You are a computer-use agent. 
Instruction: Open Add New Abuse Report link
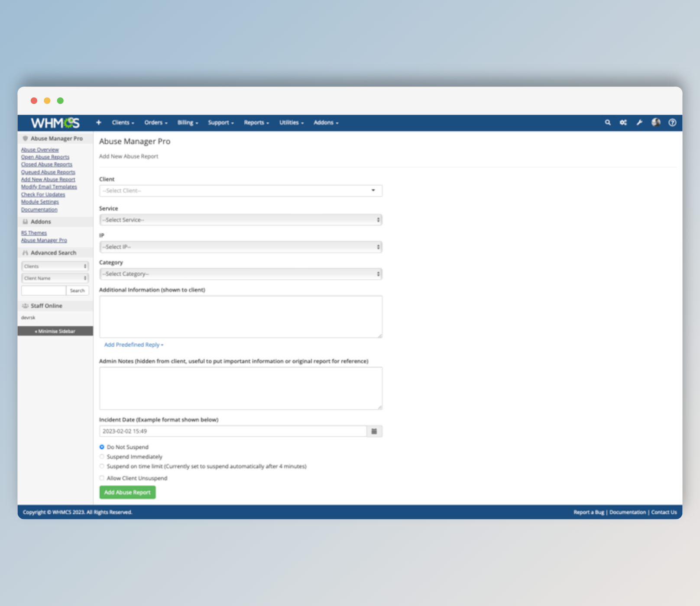click(x=48, y=180)
